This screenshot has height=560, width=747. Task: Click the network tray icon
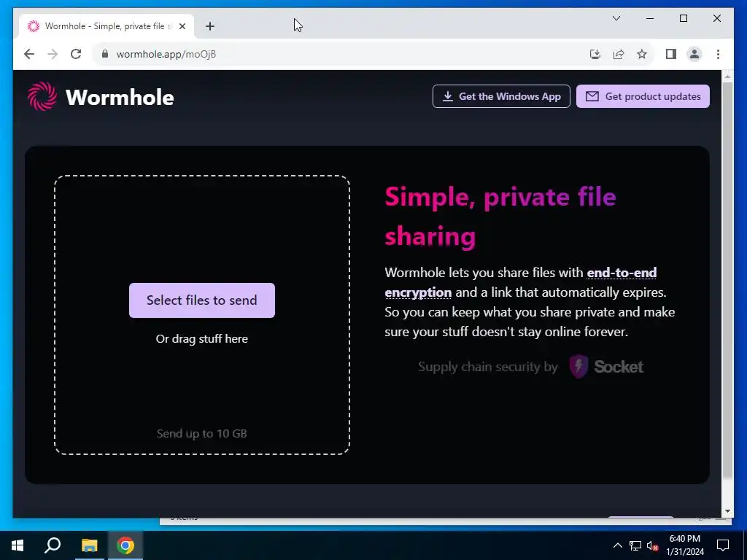pos(635,545)
